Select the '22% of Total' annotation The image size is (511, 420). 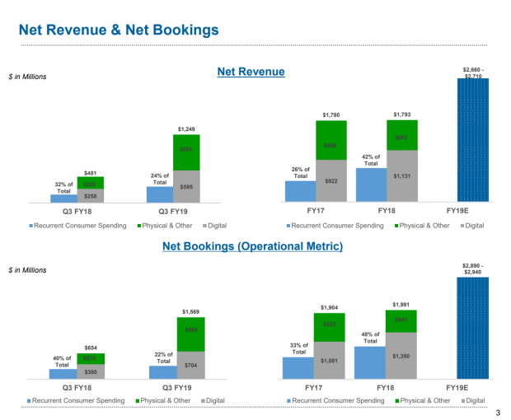(163, 357)
